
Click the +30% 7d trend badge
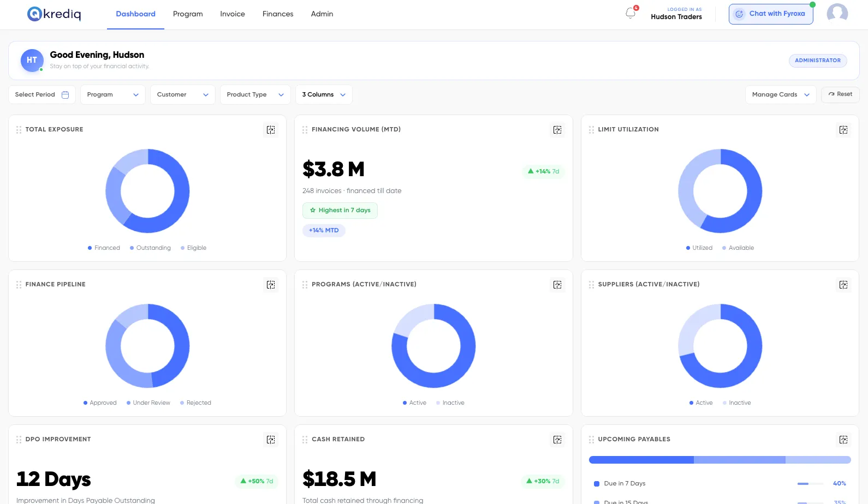point(543,481)
